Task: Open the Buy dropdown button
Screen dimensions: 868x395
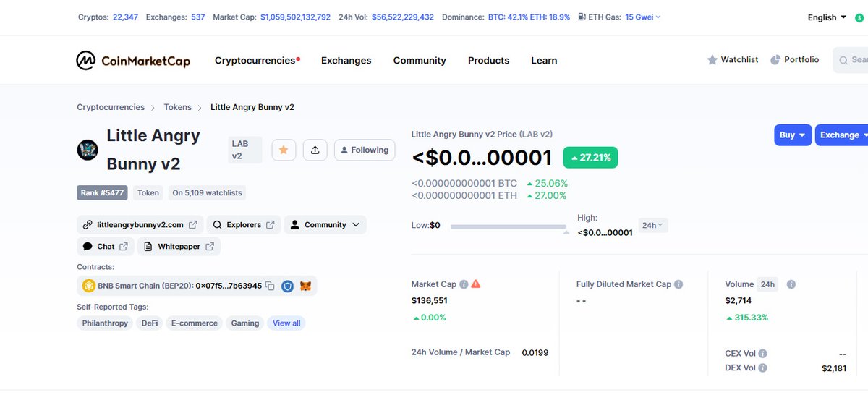Action: point(793,135)
